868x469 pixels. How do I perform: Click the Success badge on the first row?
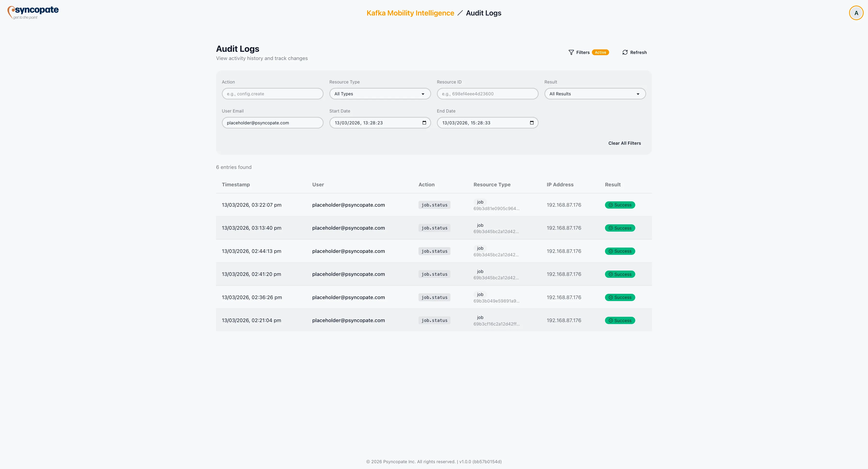(620, 205)
